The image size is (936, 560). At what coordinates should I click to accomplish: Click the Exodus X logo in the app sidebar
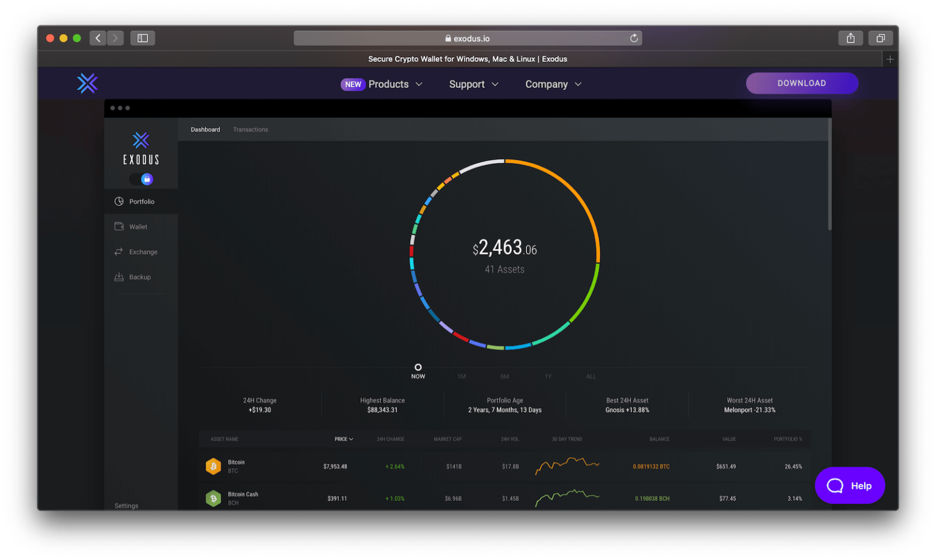(141, 140)
